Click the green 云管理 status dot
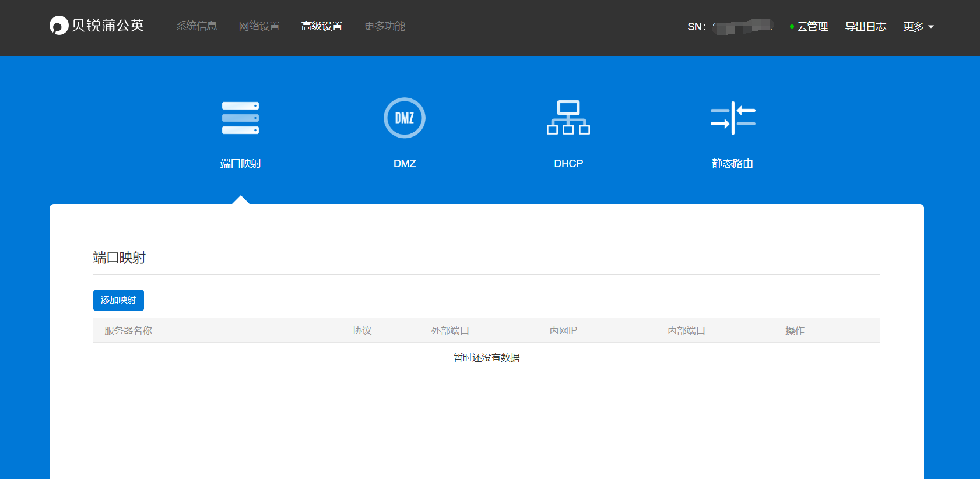The width and height of the screenshot is (980, 479). click(792, 27)
